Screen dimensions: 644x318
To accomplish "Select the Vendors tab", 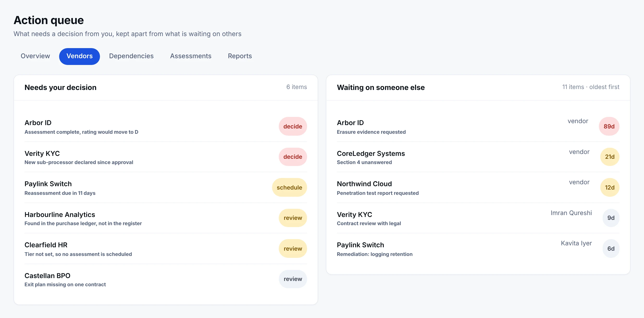I will 80,56.
